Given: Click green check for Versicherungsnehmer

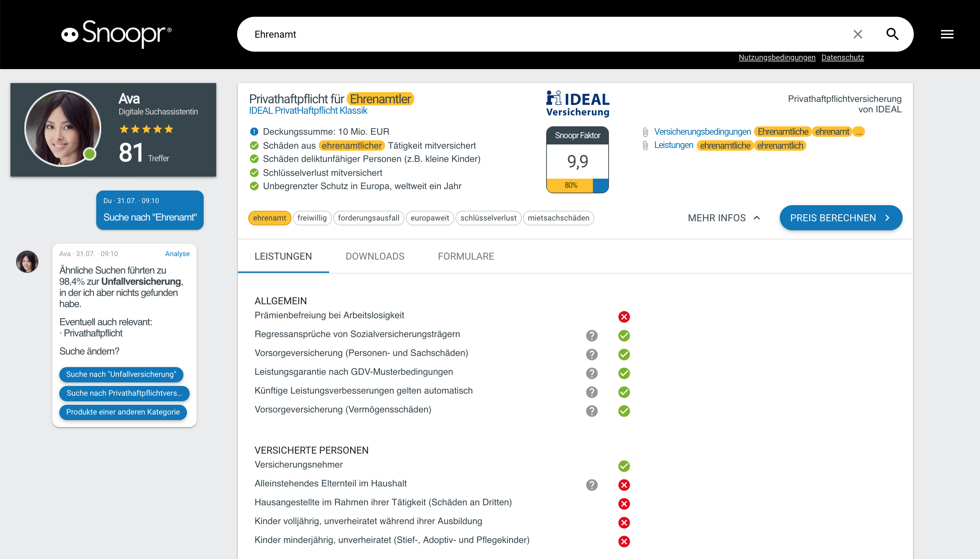Looking at the screenshot, I should coord(624,466).
